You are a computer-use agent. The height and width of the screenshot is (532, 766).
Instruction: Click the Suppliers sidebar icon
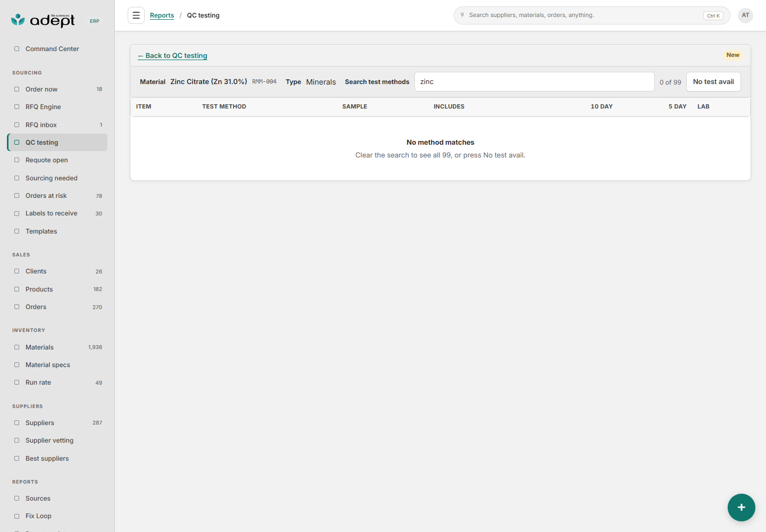[x=16, y=423]
